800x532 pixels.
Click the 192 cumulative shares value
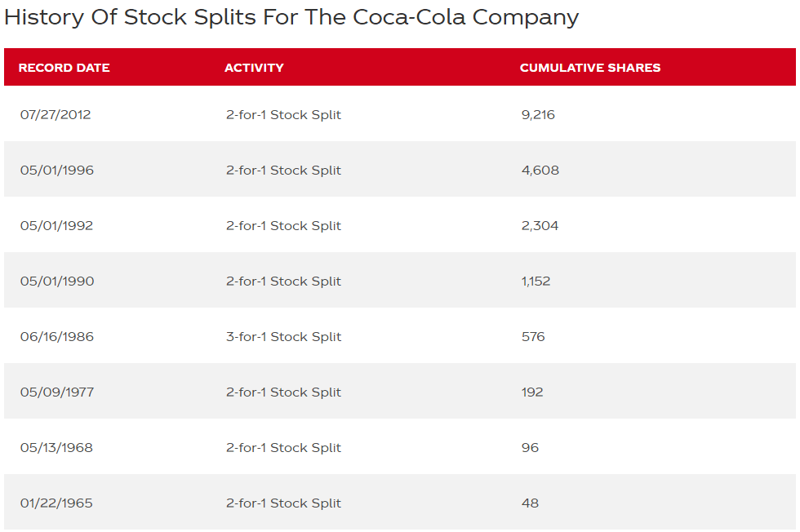(532, 392)
